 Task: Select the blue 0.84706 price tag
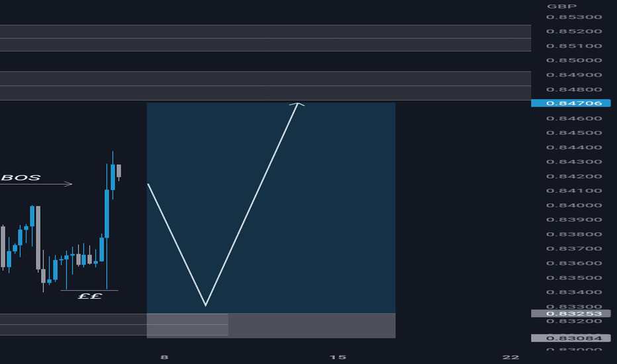pos(571,103)
